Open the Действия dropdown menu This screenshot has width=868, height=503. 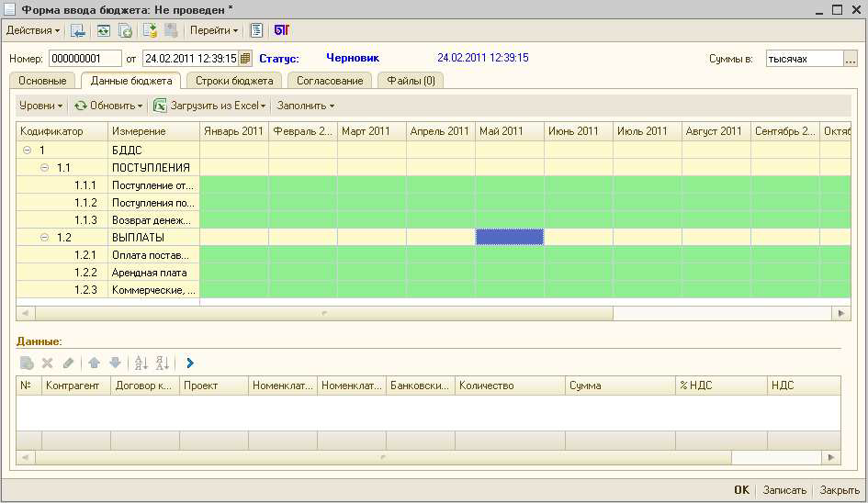[x=33, y=30]
